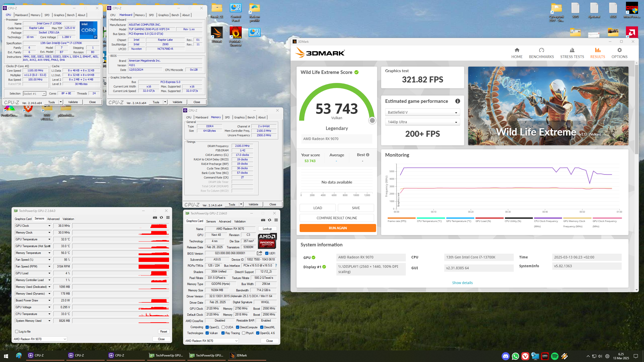Click Frame rate (FPS) legend color swatch
644x362 pixels.
tap(401, 218)
